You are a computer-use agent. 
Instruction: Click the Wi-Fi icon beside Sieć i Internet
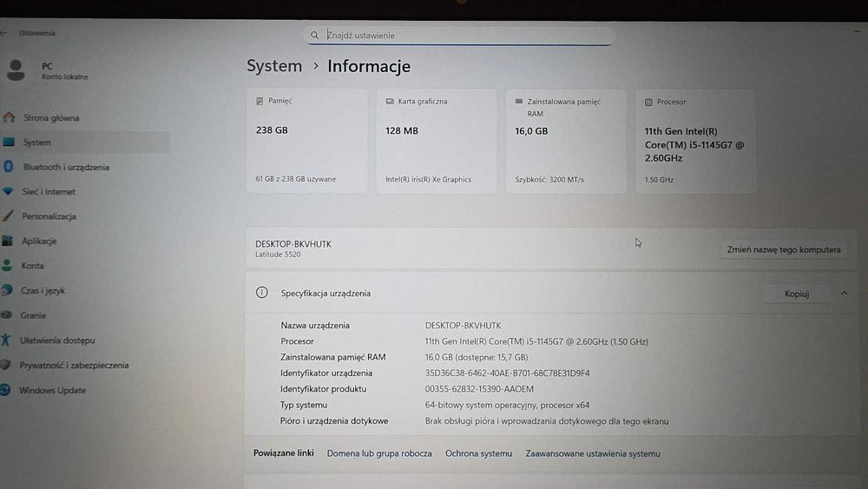[8, 191]
